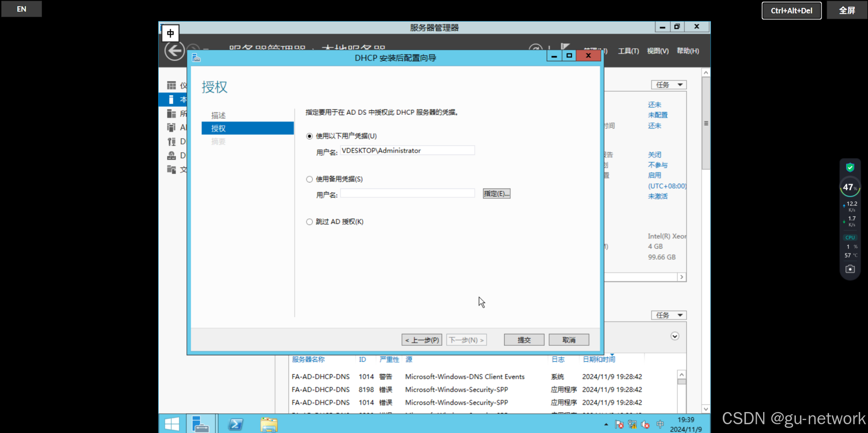The image size is (868, 433).
Task: Open the lower 任务 tasks dropdown in events
Action: click(669, 315)
